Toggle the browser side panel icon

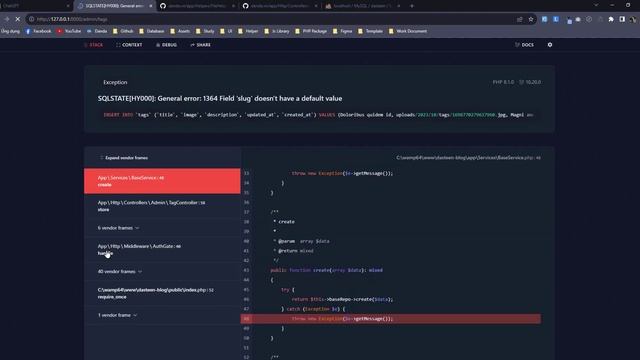(x=622, y=19)
